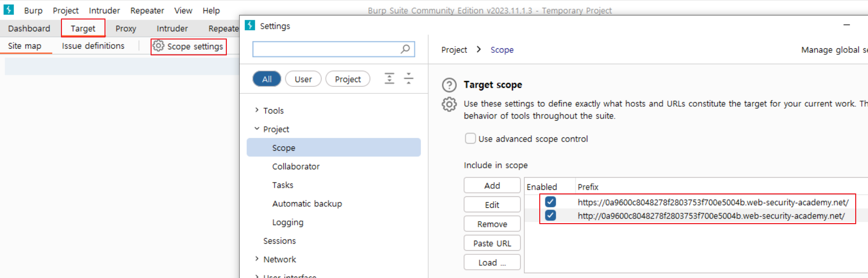Click the Project breadcrumb link

coord(454,50)
